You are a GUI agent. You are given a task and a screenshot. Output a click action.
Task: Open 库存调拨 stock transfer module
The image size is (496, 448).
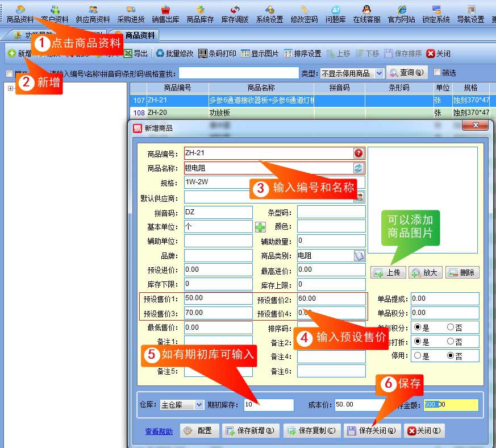pyautogui.click(x=235, y=15)
